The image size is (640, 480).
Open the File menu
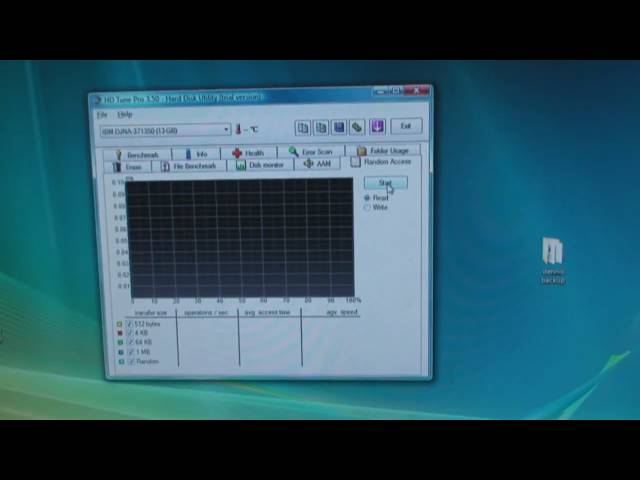102,115
